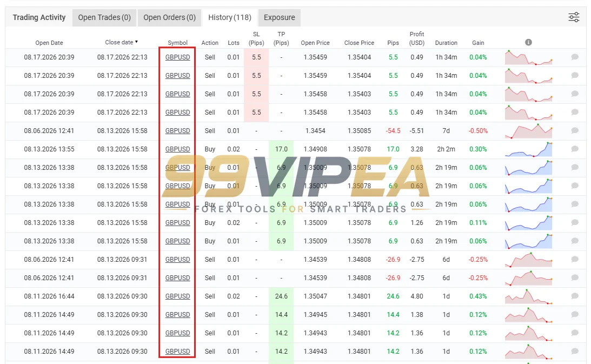View the sparkline chart of the 7d duration trade
The width and height of the screenshot is (591, 364).
tap(528, 131)
